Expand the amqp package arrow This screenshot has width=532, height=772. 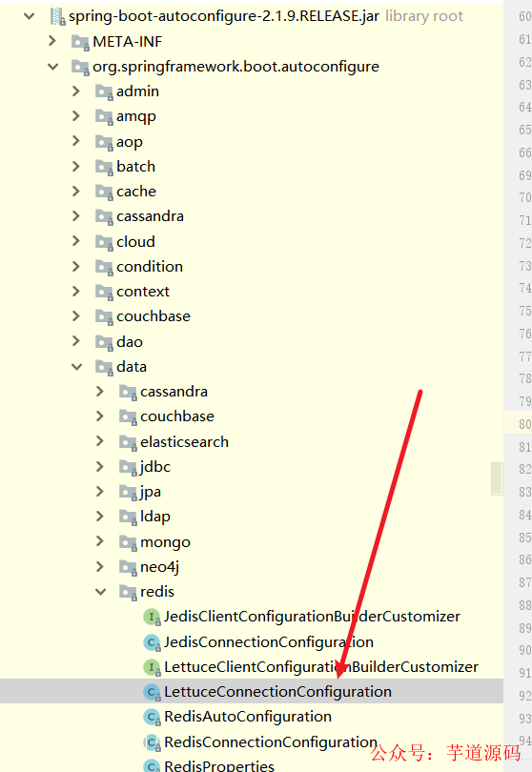(x=76, y=116)
